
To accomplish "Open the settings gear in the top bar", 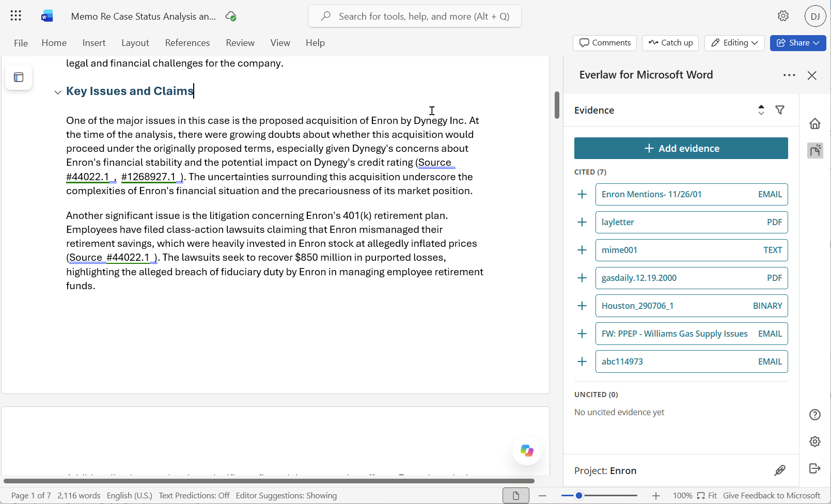I will [783, 16].
